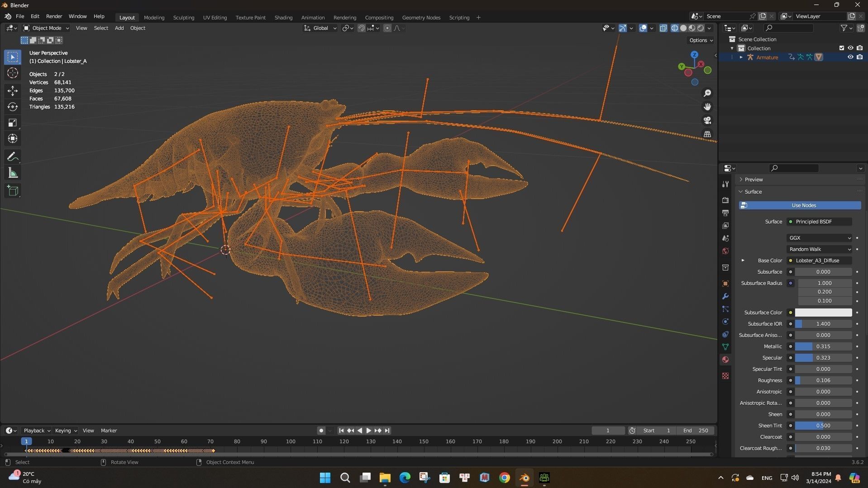
Task: Expand the Base Color texture arrow
Action: click(x=743, y=261)
